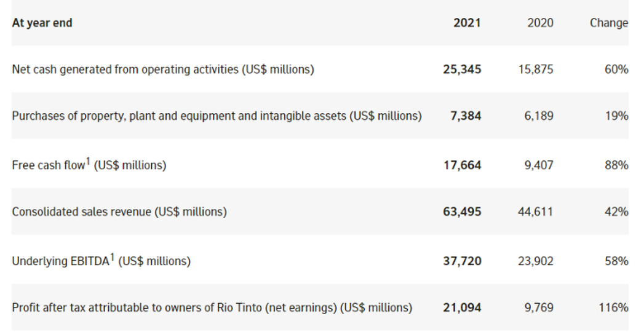Click the 60% change figure
The width and height of the screenshot is (644, 332).
[616, 69]
